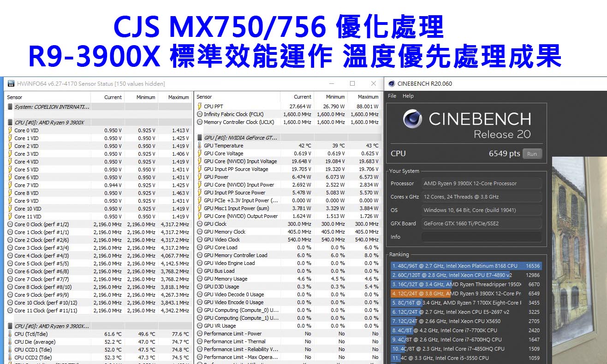
Task: Select the GPU Video Decode 0 Usage row
Action: point(288,294)
